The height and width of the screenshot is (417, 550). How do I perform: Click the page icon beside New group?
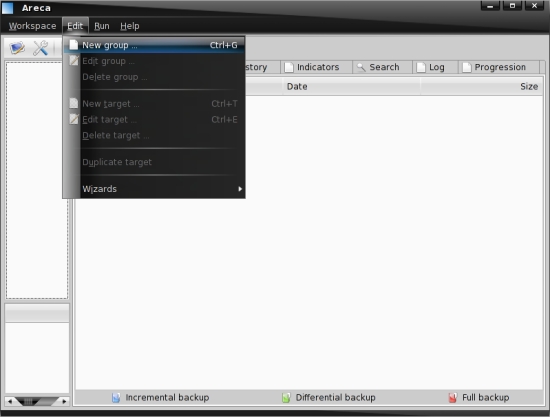tap(73, 45)
